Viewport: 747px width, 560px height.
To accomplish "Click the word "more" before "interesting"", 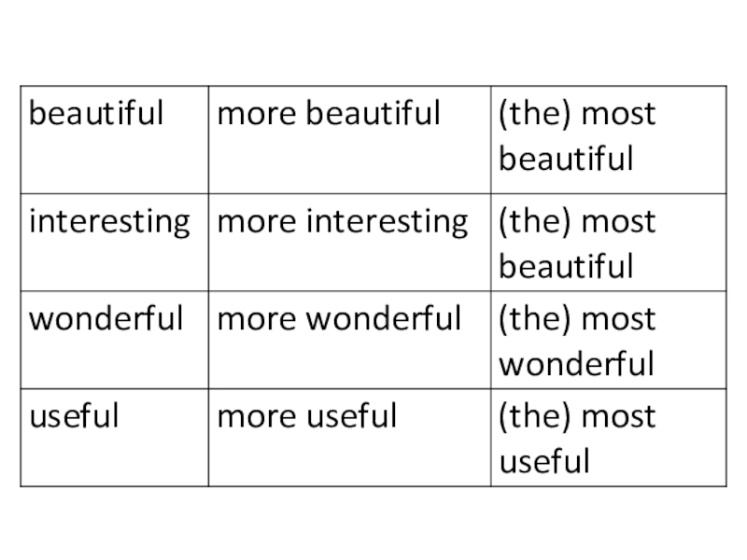I will point(247,222).
